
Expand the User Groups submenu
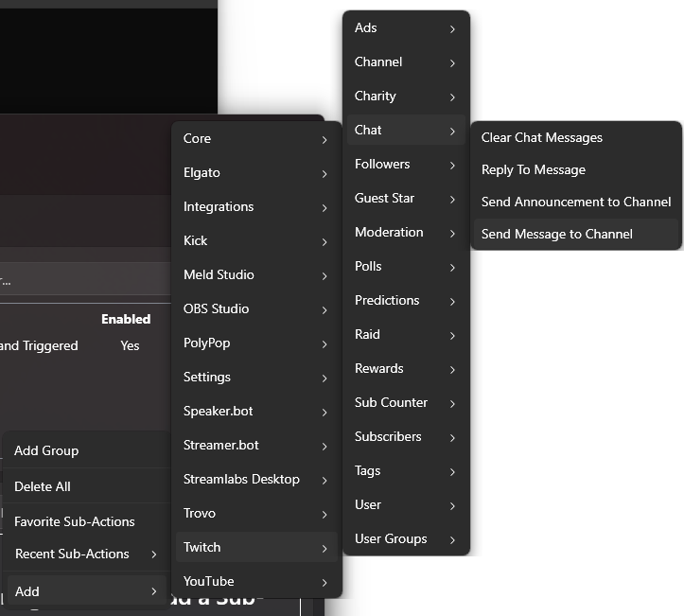click(x=405, y=538)
